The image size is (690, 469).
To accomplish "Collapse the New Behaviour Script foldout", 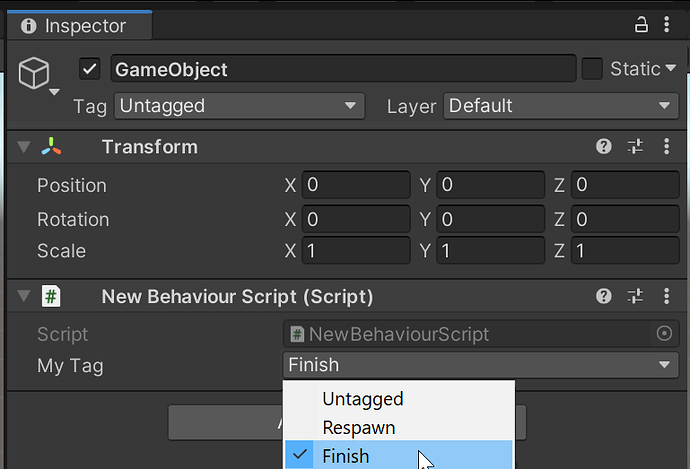I will (x=23, y=297).
